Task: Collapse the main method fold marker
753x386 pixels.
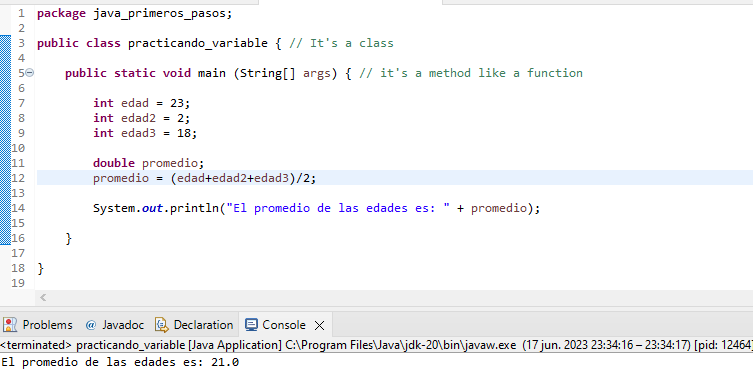Action: pyautogui.click(x=29, y=73)
